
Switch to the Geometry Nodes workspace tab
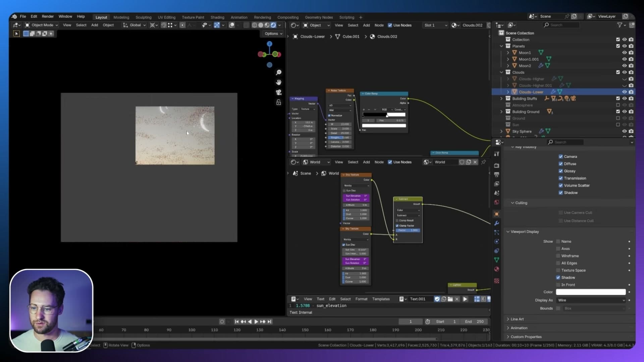pos(319,17)
